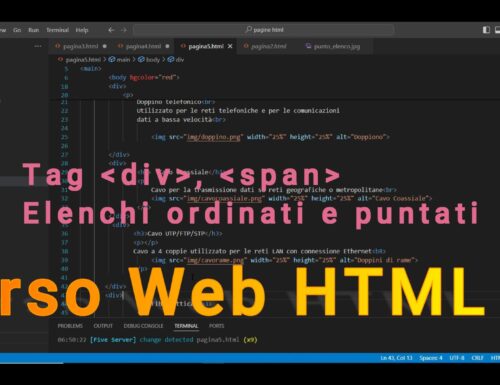
Task: Click the 'Cavo a 4 coppie utilizzato' line
Action: pyautogui.click(x=259, y=251)
